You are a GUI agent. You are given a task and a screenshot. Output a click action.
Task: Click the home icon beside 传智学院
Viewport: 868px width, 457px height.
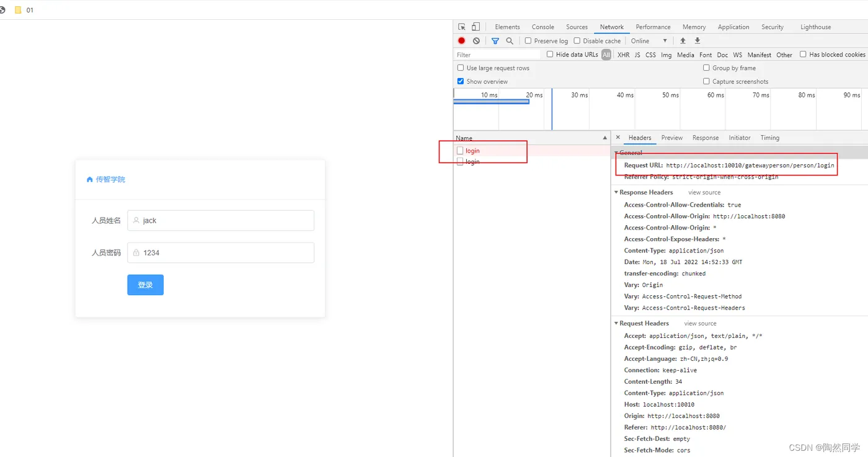pos(90,179)
